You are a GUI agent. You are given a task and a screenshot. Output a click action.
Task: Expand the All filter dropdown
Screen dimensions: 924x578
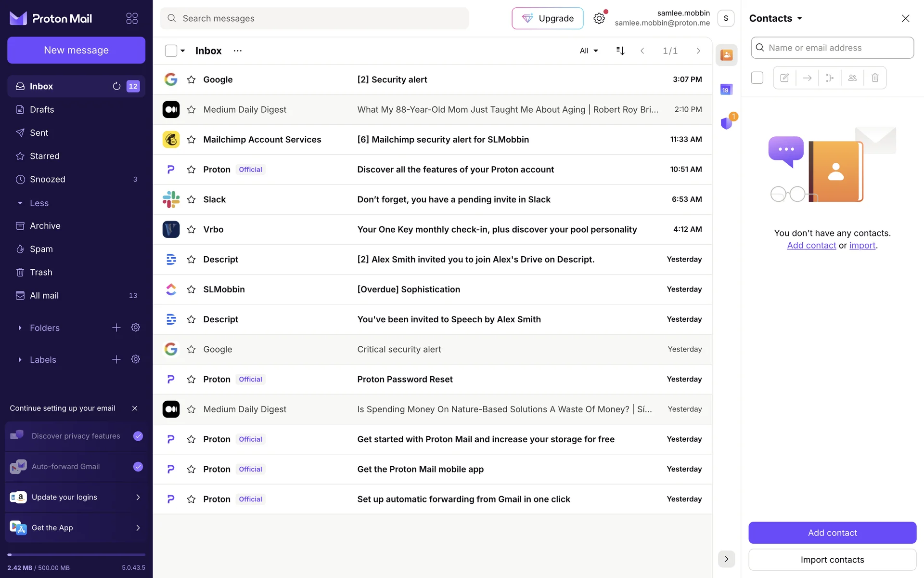click(x=589, y=51)
